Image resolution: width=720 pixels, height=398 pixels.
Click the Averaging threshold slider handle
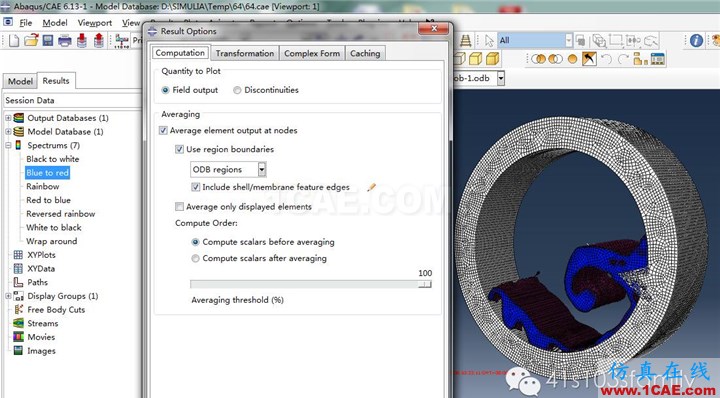[x=425, y=285]
